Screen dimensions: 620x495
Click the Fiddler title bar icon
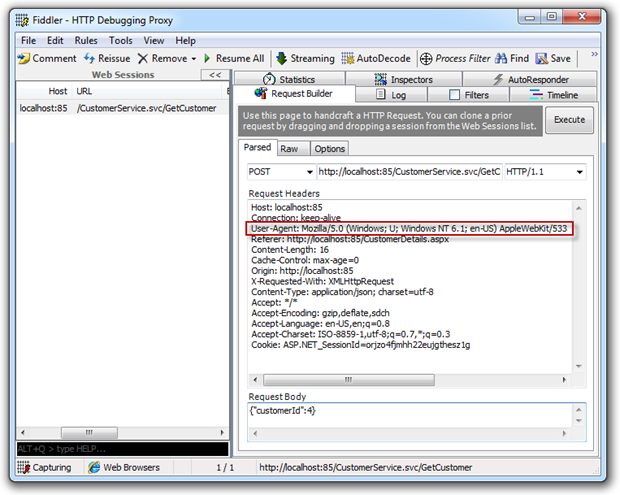tap(22, 20)
